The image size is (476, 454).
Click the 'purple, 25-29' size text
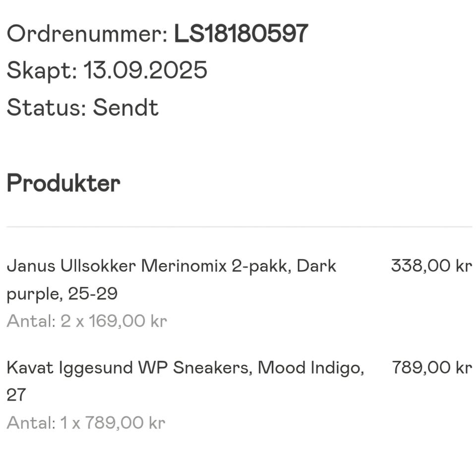click(62, 294)
